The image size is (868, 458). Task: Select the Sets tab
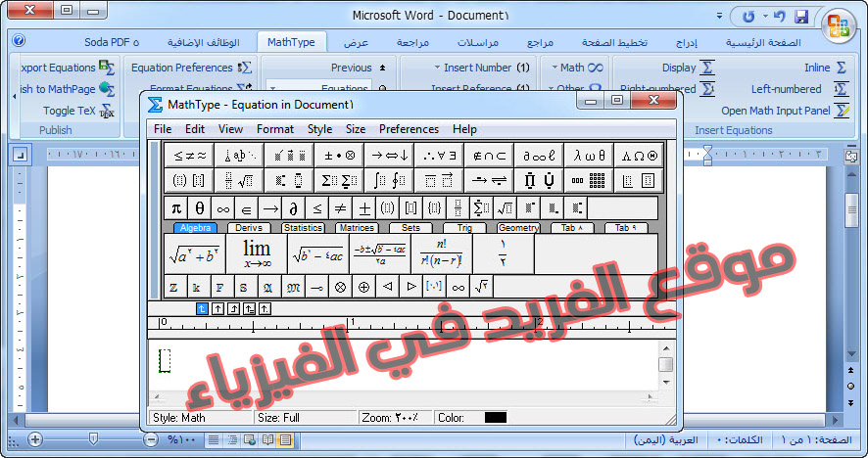point(410,228)
